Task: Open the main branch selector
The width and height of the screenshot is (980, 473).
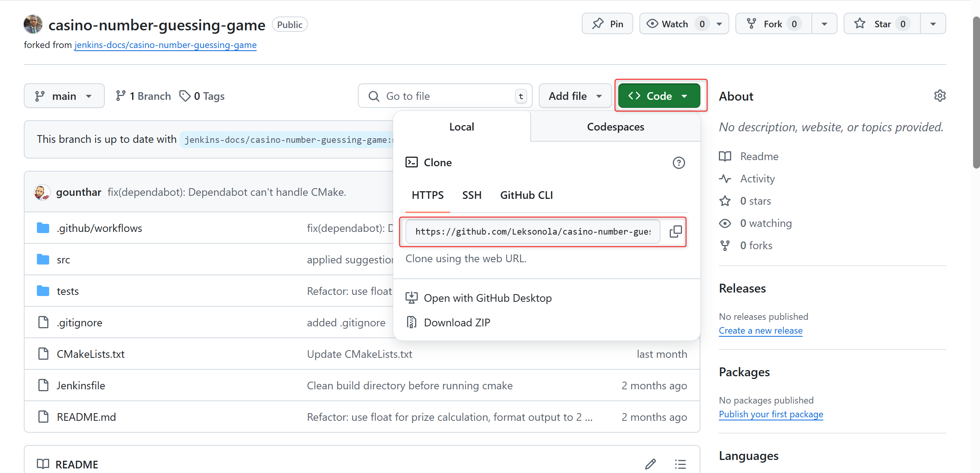Action: (64, 96)
